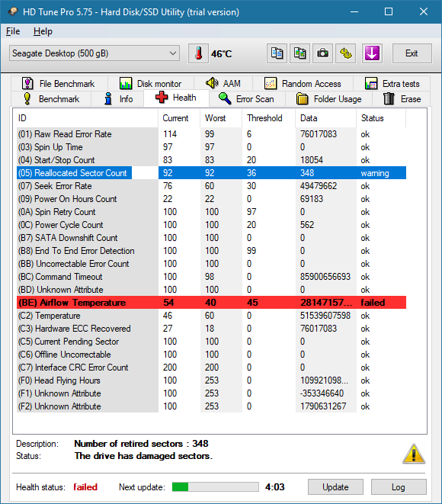Image resolution: width=442 pixels, height=504 pixels.
Task: Click the purple download arrow icon
Action: [372, 53]
